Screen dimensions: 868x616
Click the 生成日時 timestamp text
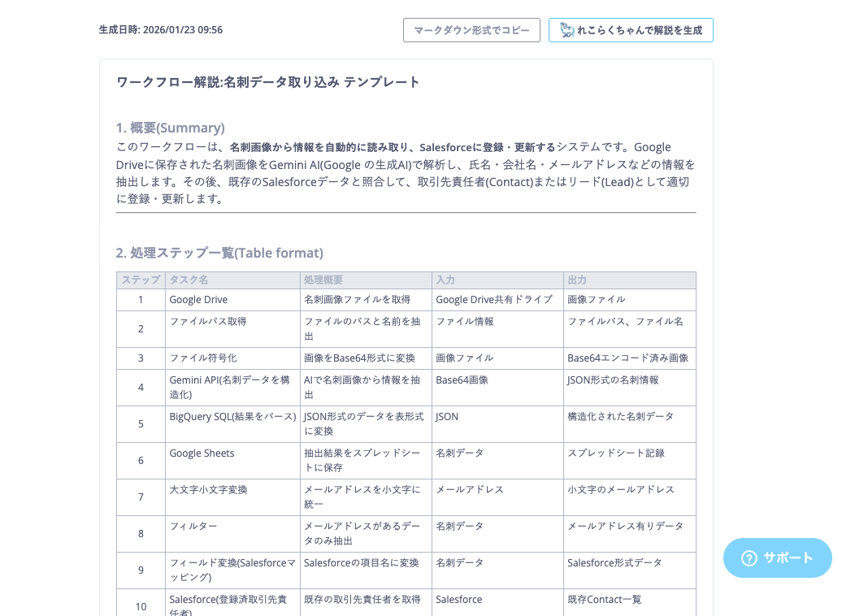click(x=161, y=30)
